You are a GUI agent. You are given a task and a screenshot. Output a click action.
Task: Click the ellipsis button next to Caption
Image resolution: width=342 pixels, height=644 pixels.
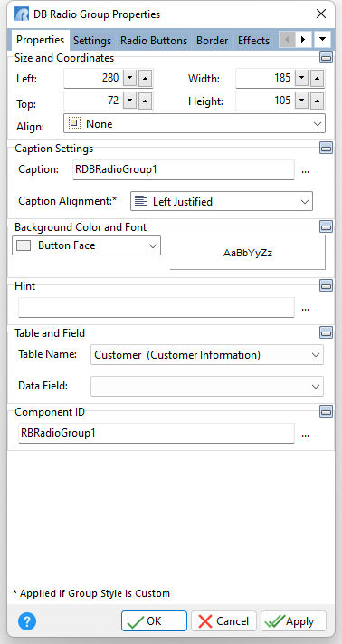tap(305, 170)
